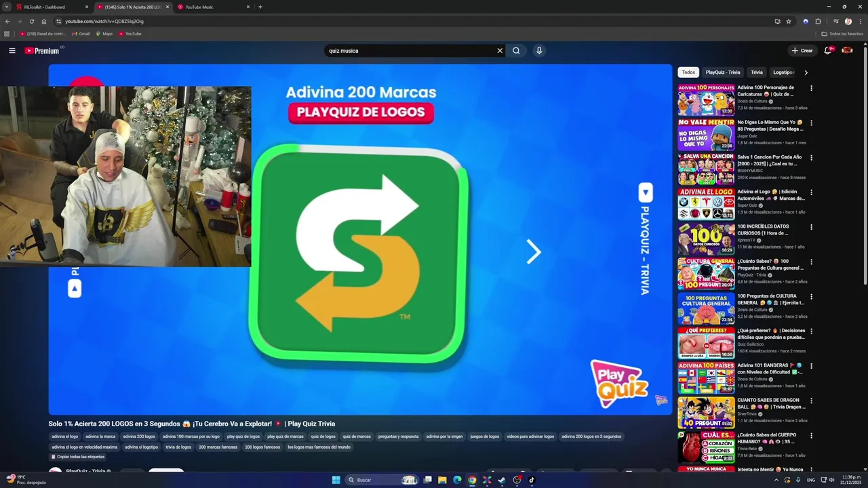This screenshot has height=488, width=868.
Task: Open options for Adivina el Logo Automóviles video
Action: (x=811, y=192)
